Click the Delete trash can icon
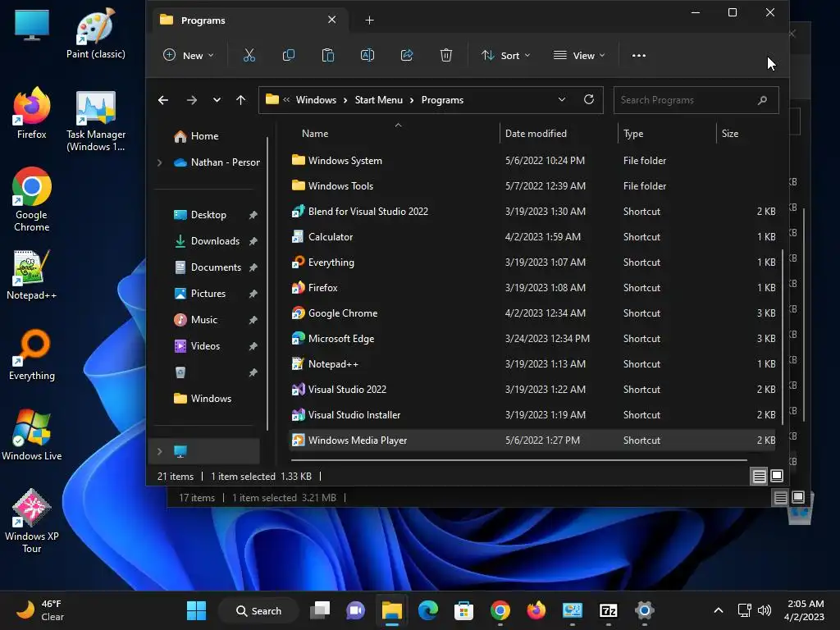 click(445, 55)
